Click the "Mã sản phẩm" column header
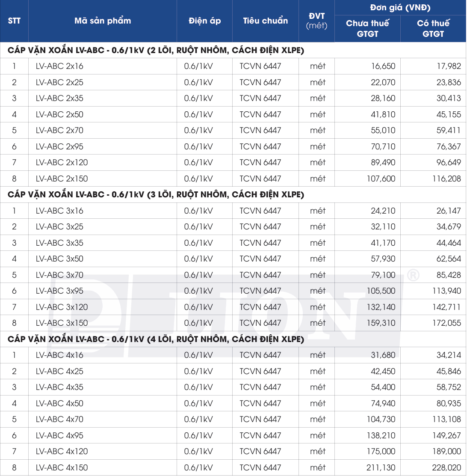The height and width of the screenshot is (476, 467). click(103, 21)
